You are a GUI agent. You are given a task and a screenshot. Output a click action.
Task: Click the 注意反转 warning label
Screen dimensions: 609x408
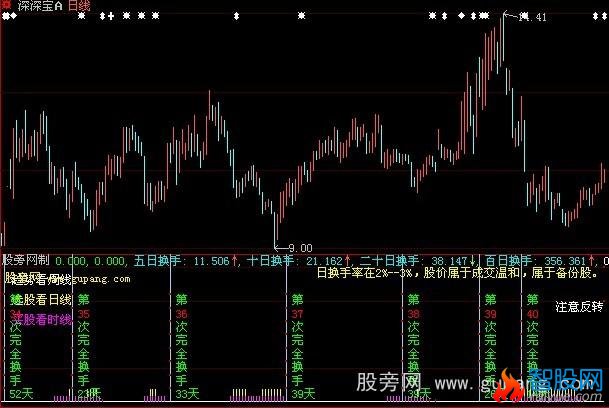coord(579,307)
